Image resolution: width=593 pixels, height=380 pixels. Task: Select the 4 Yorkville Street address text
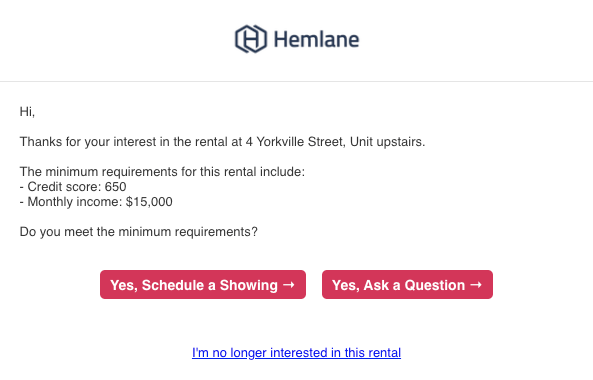click(295, 142)
